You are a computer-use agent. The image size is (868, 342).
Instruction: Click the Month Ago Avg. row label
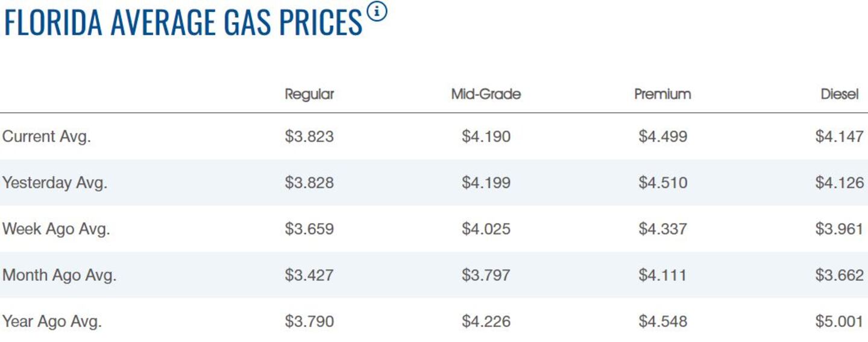[59, 275]
